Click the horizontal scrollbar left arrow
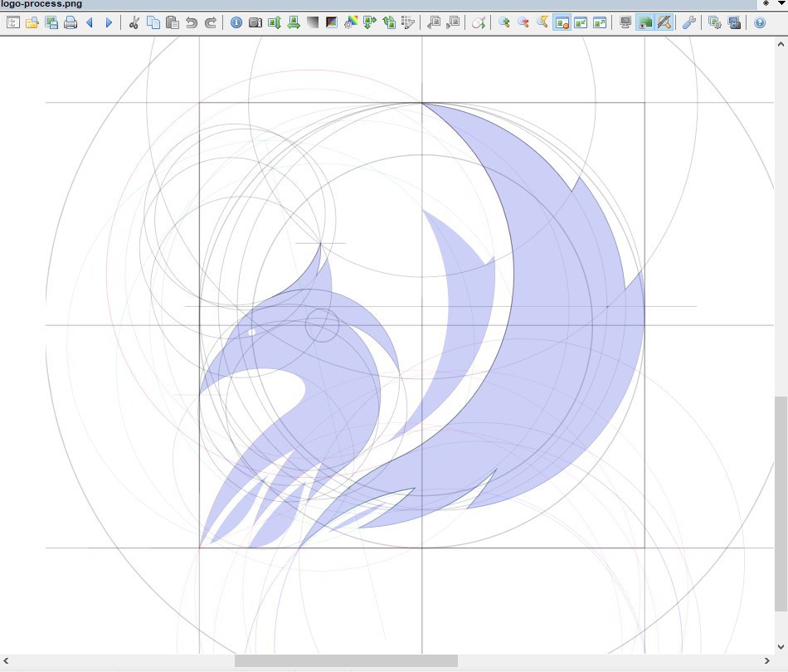This screenshot has height=672, width=788. 6,661
